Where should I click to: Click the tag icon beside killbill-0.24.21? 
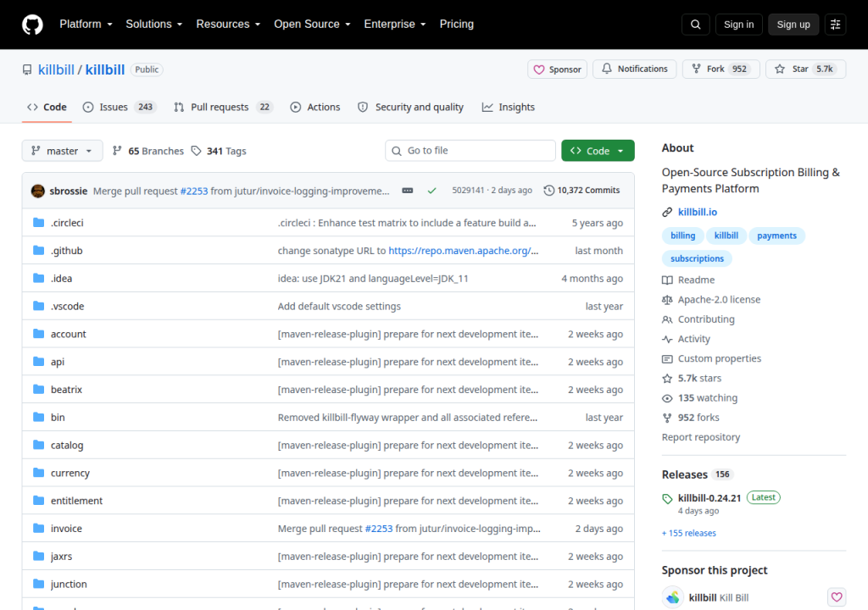click(667, 499)
